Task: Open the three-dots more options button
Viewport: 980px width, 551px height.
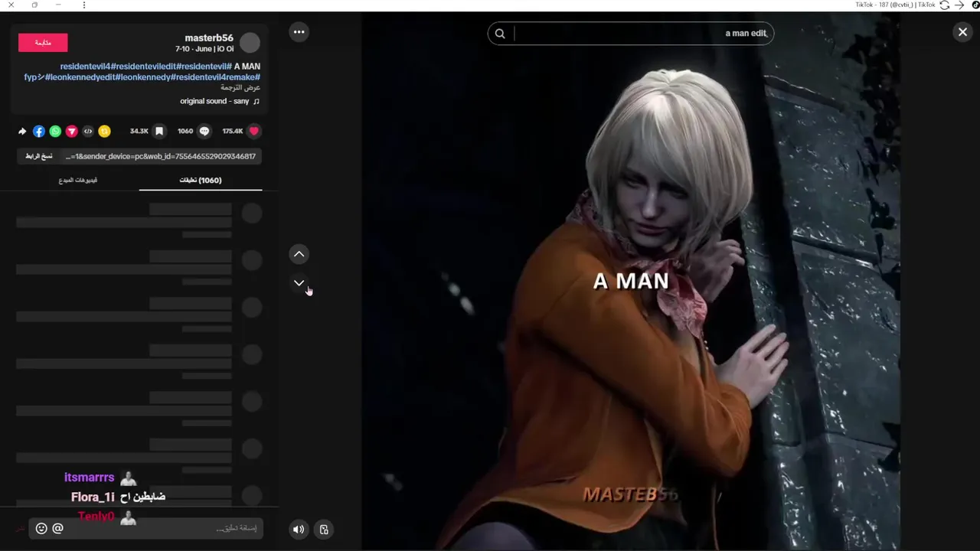Action: pos(299,32)
